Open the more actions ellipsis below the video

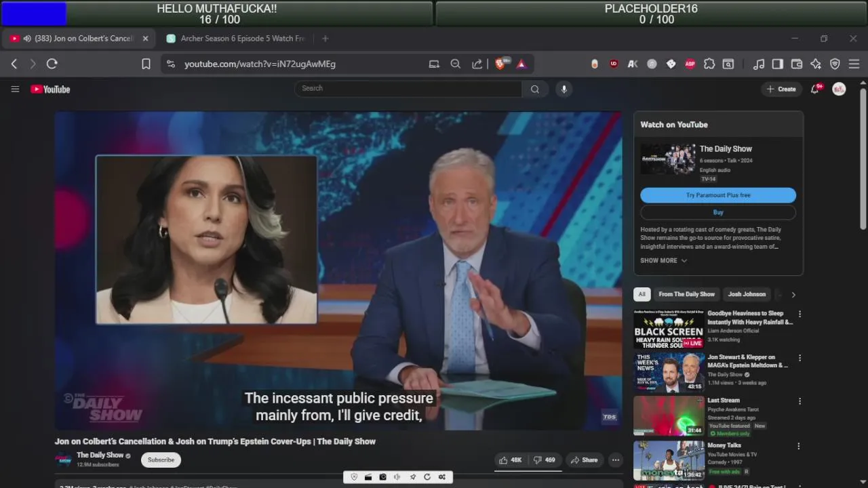point(615,460)
